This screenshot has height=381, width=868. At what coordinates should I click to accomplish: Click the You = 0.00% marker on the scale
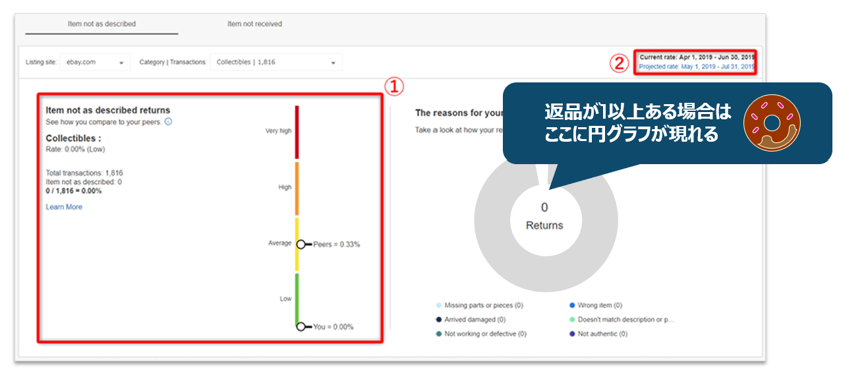(x=301, y=326)
